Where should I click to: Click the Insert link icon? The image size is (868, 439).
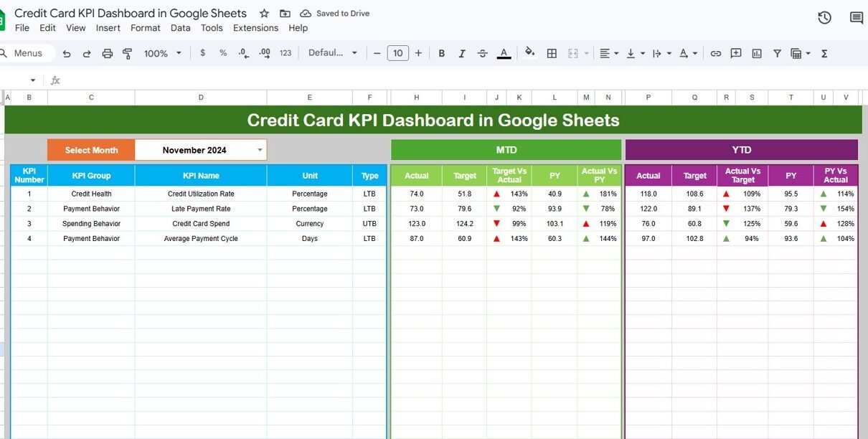pyautogui.click(x=715, y=53)
